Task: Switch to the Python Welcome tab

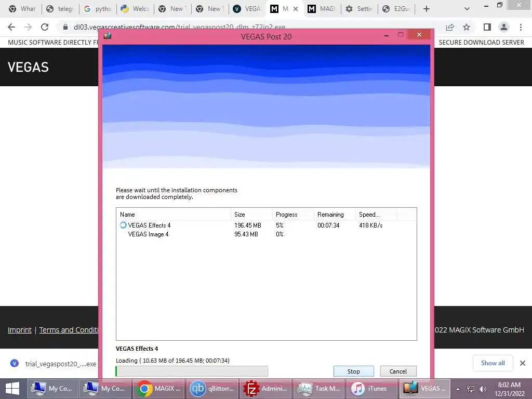Action: [135, 9]
